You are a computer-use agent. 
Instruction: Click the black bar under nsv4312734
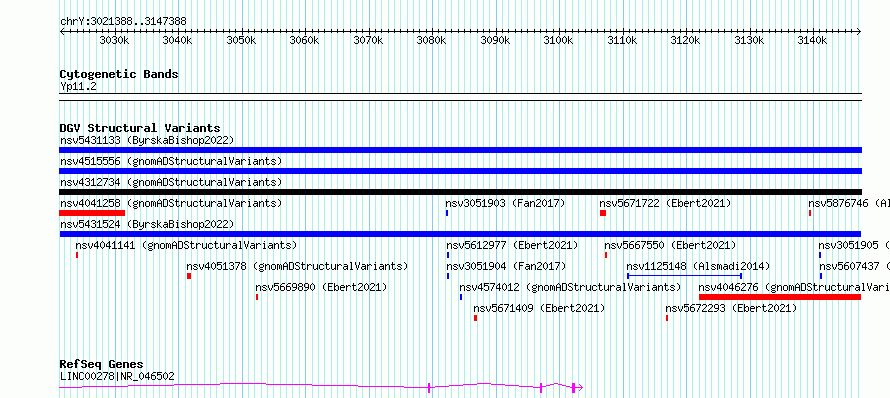460,192
